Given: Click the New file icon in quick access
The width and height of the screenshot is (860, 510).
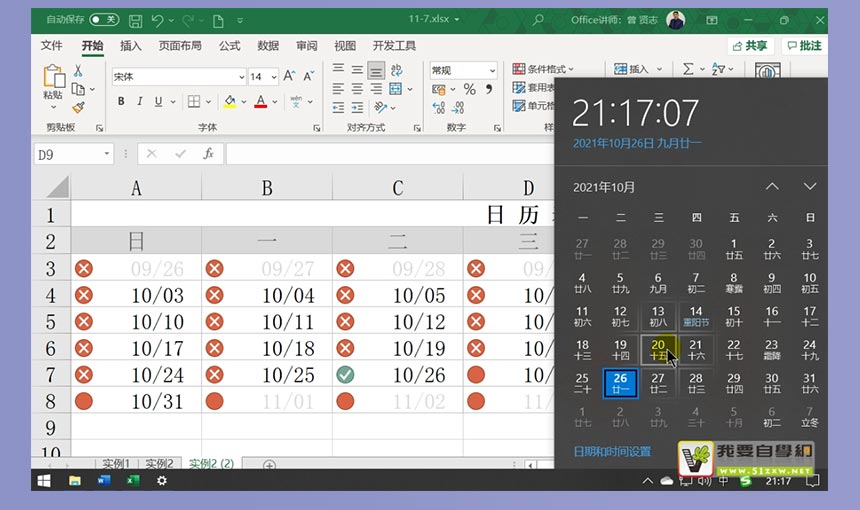Looking at the screenshot, I should (x=218, y=21).
